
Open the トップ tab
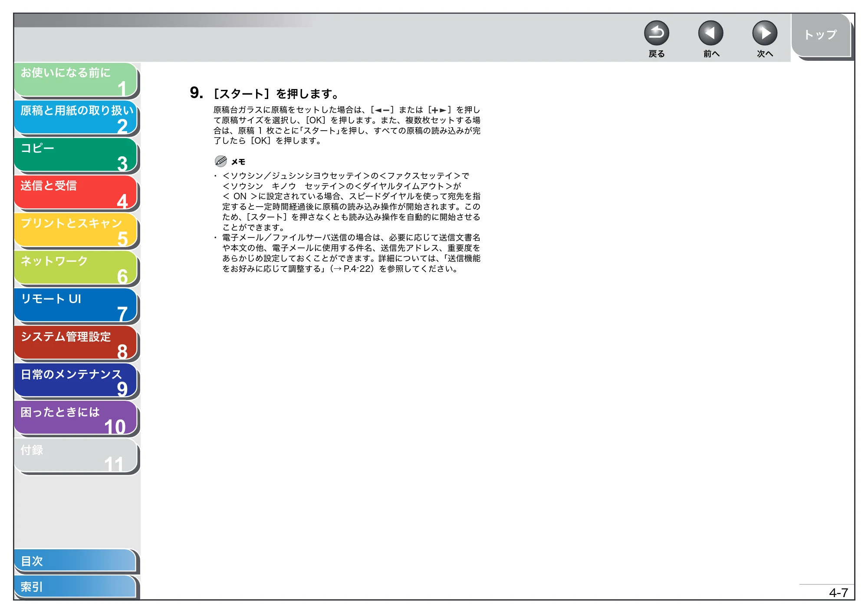(821, 35)
